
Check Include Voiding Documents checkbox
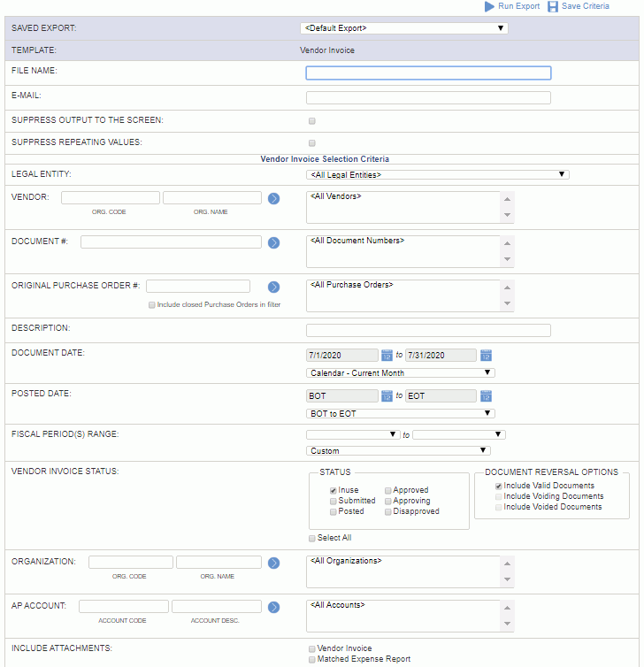498,496
